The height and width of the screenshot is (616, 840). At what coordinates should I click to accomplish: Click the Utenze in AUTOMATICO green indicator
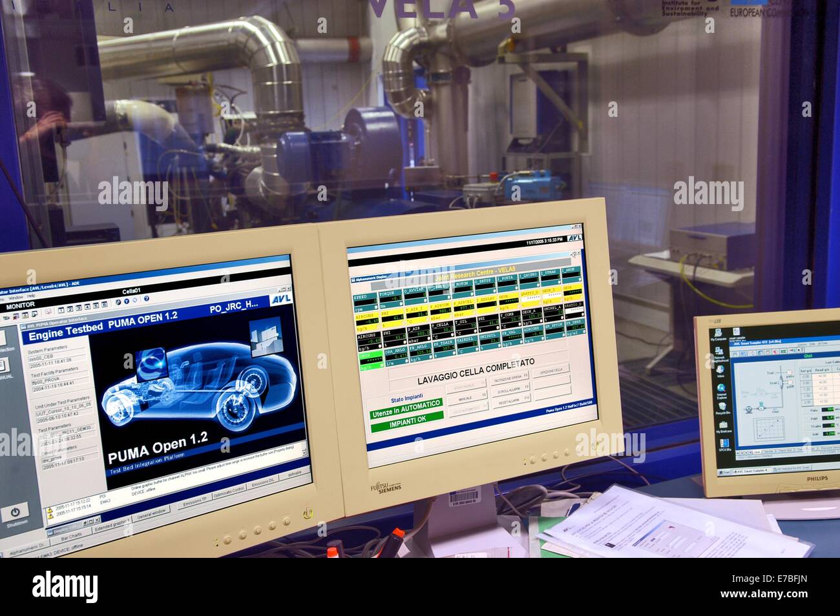406,408
